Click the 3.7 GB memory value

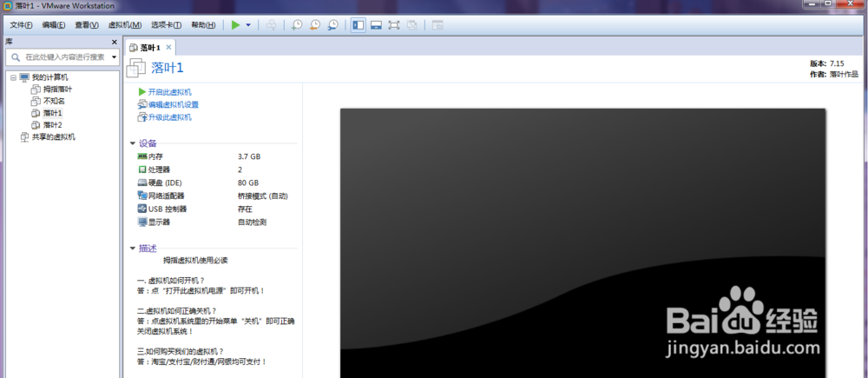(248, 157)
